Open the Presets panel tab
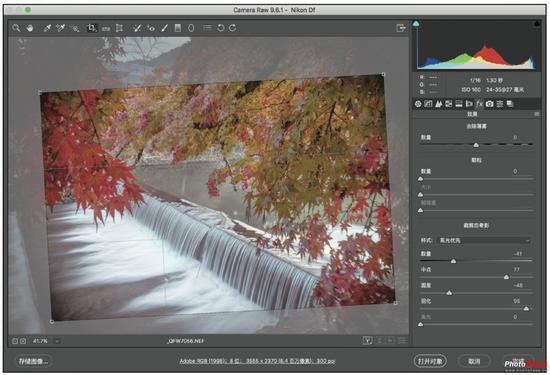 tap(500, 104)
